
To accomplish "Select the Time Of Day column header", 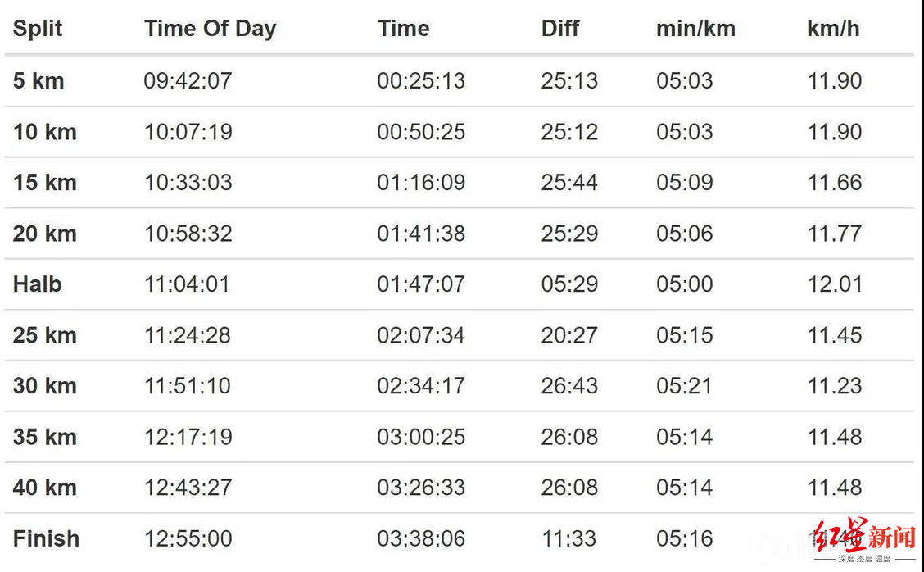I will tap(210, 29).
